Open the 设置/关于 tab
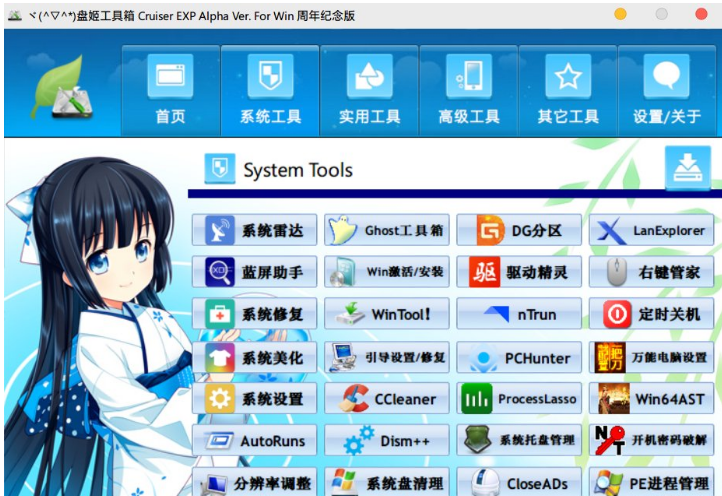 (x=667, y=91)
